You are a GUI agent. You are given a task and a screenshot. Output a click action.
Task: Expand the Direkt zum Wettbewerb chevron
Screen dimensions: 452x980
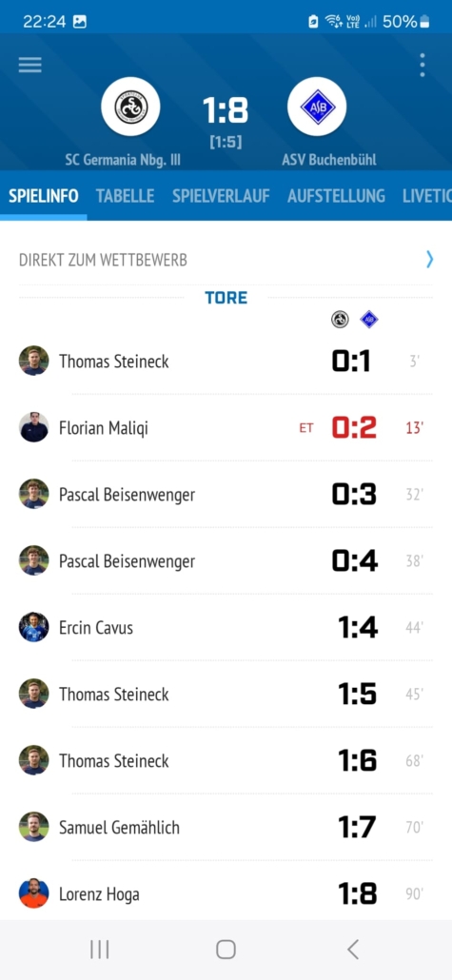click(429, 260)
